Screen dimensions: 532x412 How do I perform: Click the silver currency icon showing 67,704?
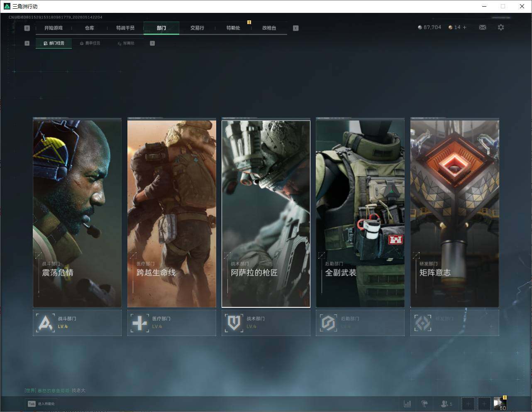tap(420, 27)
